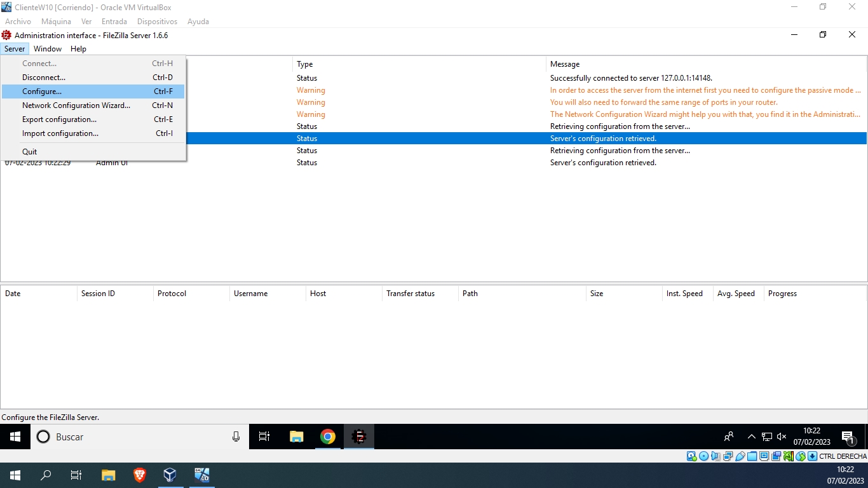Click the Type column header
868x488 pixels.
[419, 64]
